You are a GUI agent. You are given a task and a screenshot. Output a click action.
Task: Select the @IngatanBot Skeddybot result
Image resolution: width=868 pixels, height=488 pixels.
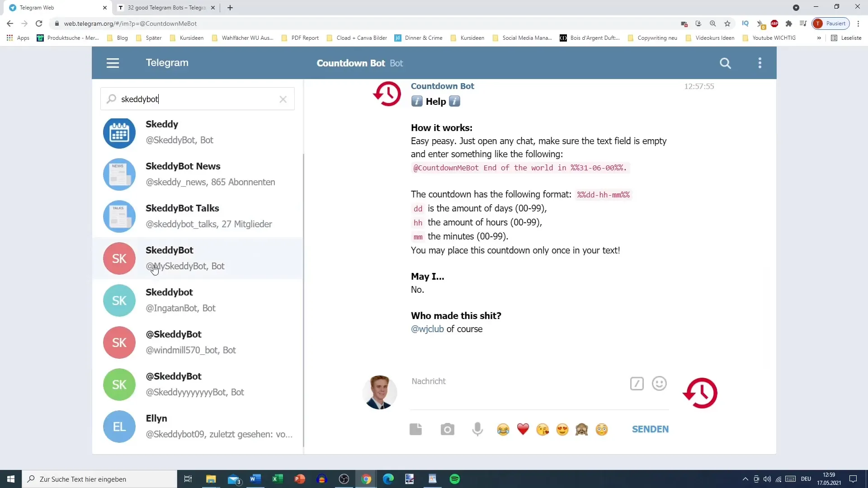click(198, 300)
